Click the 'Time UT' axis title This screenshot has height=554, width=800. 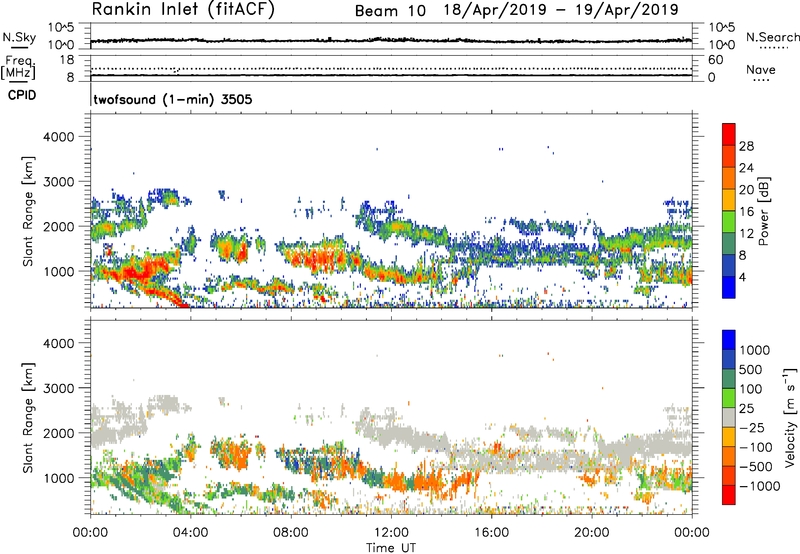[x=391, y=548]
